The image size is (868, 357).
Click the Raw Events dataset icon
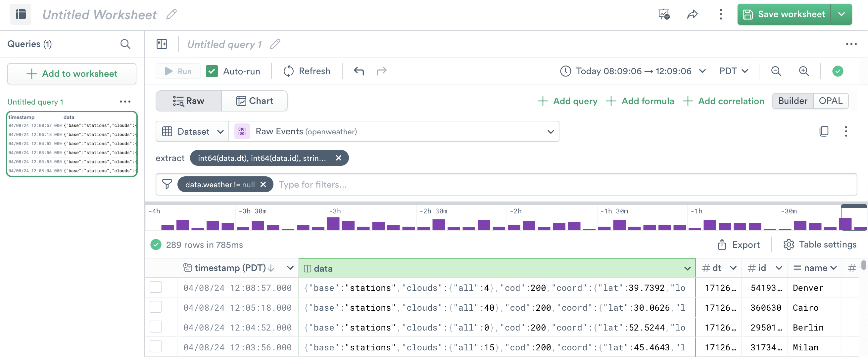(x=242, y=131)
